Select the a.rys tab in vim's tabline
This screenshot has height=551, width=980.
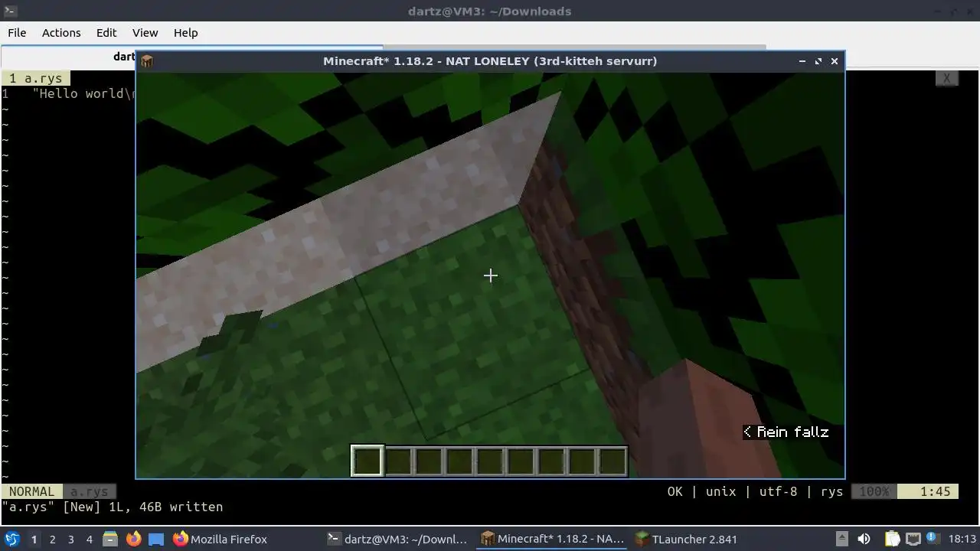[35, 78]
